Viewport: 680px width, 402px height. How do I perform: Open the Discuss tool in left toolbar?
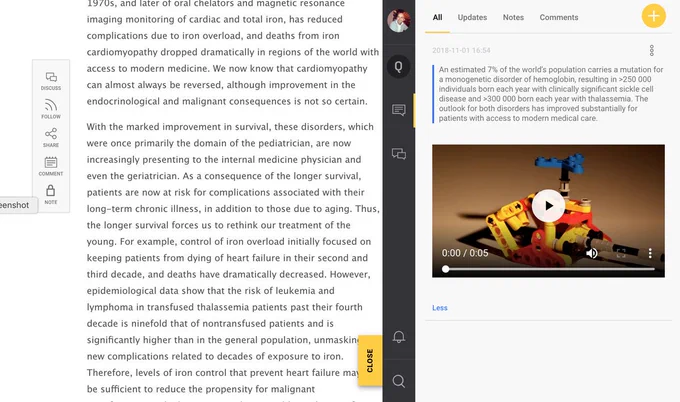(51, 81)
